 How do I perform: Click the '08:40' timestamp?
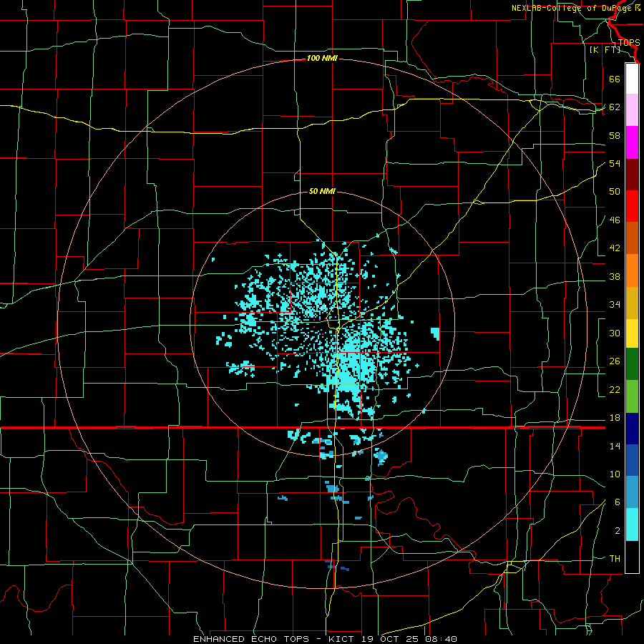pos(442,639)
